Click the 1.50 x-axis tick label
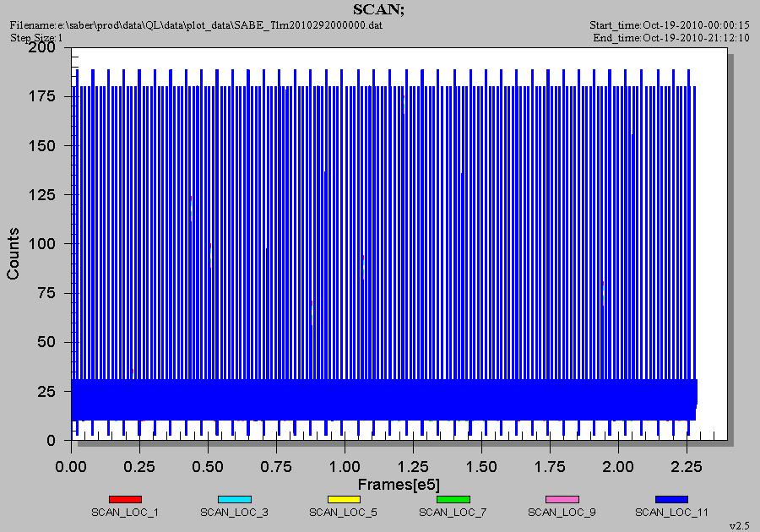 [x=481, y=467]
